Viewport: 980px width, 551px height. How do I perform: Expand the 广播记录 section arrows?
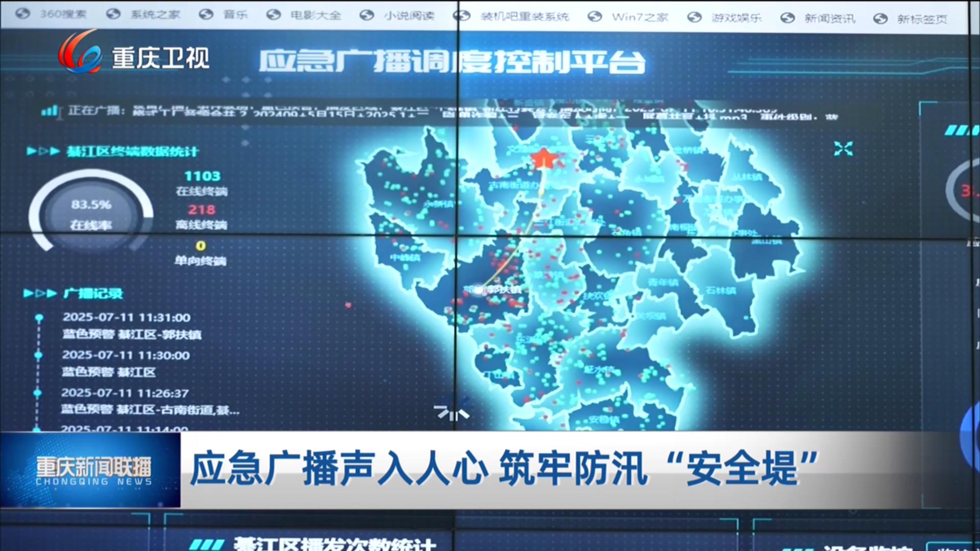tap(40, 293)
